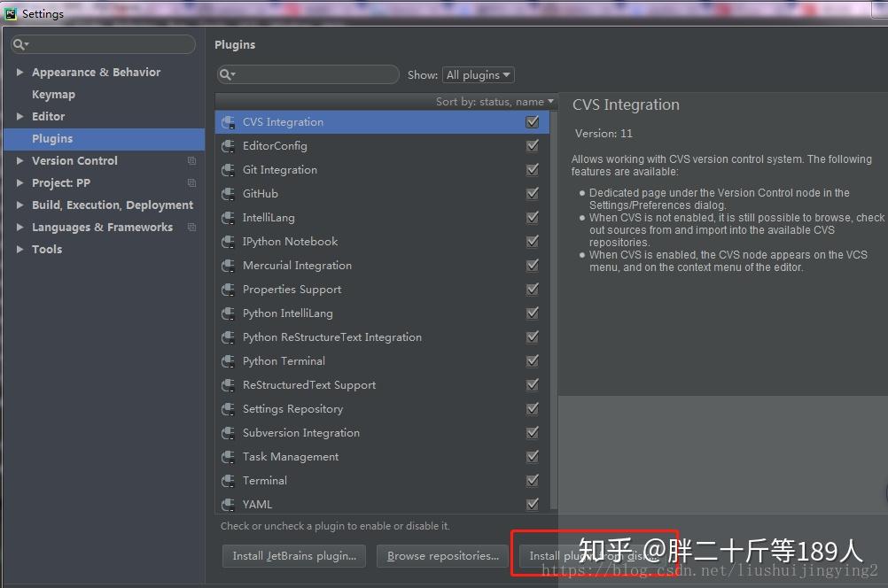888x588 pixels.
Task: Toggle the YAML plugin checkbox
Action: click(x=532, y=505)
